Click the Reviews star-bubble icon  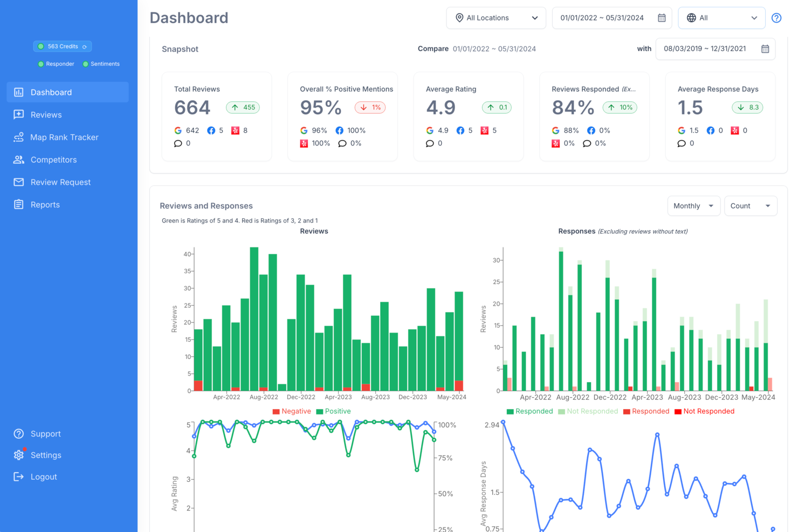(19, 115)
